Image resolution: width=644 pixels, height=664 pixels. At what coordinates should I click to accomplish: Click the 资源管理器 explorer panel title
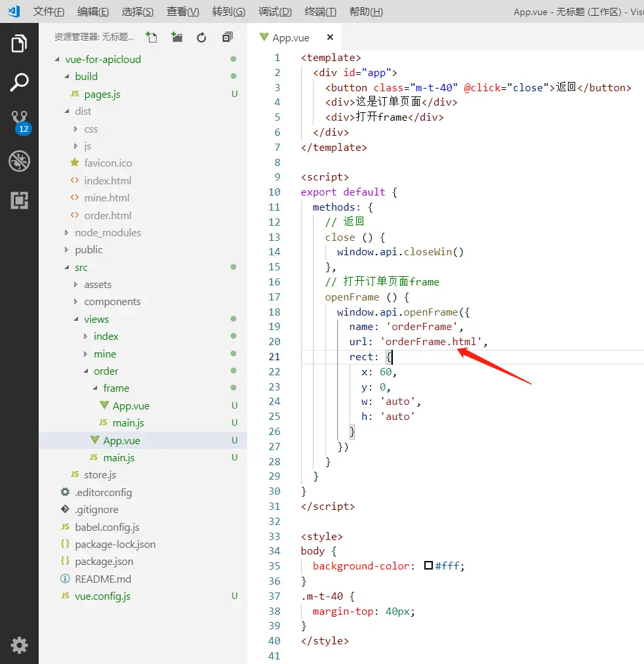pos(94,37)
